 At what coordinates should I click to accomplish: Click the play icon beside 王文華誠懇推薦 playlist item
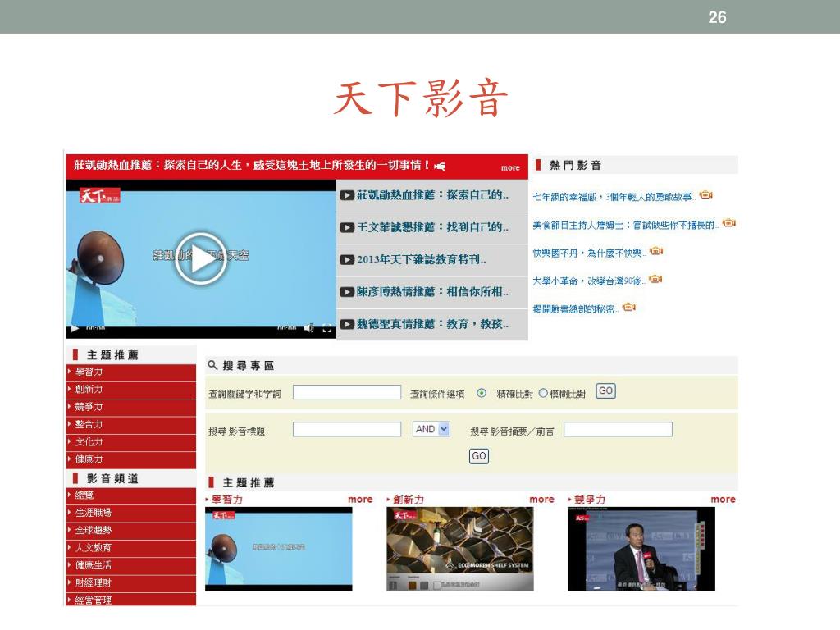click(x=347, y=227)
